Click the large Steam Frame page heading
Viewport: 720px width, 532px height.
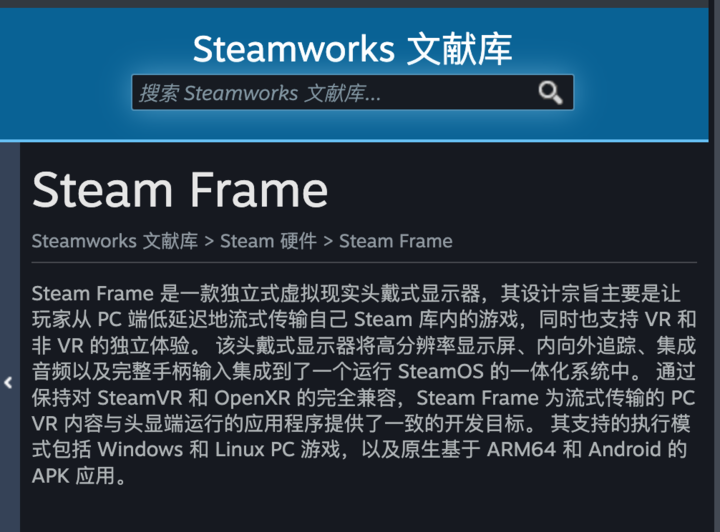point(180,190)
